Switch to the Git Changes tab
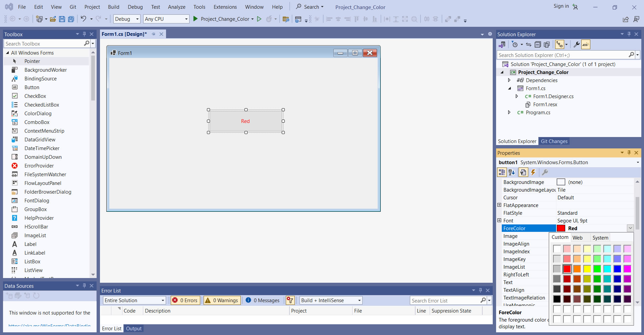This screenshot has width=644, height=335. coord(554,141)
